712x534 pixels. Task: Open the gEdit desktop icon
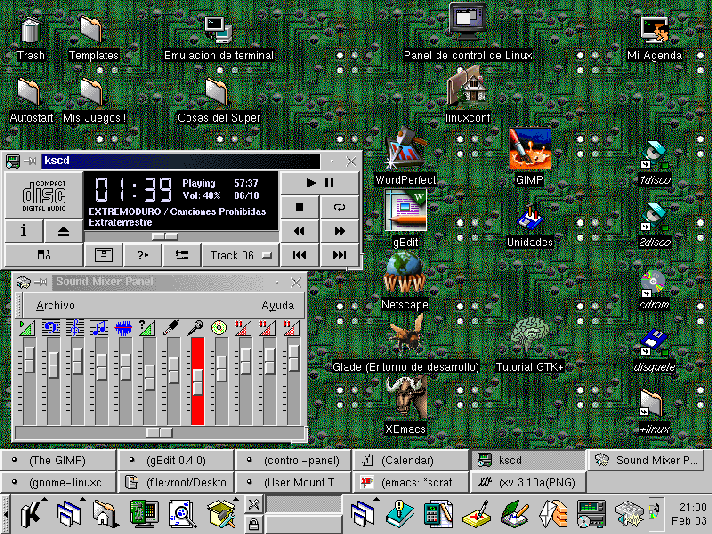[404, 211]
